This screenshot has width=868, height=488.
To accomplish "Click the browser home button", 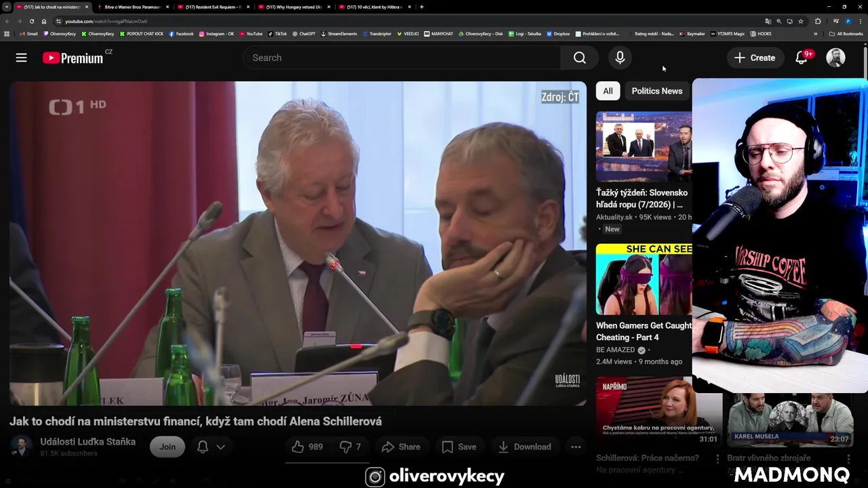I will (x=44, y=21).
